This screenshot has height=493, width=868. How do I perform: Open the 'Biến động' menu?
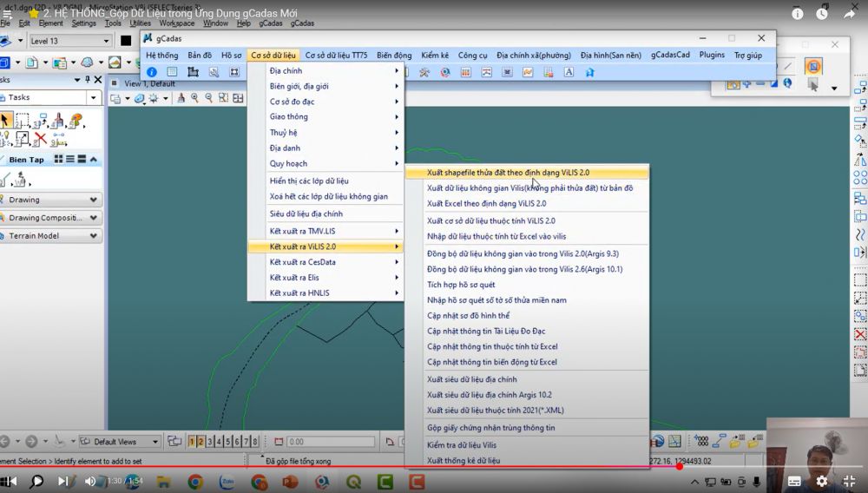(394, 55)
